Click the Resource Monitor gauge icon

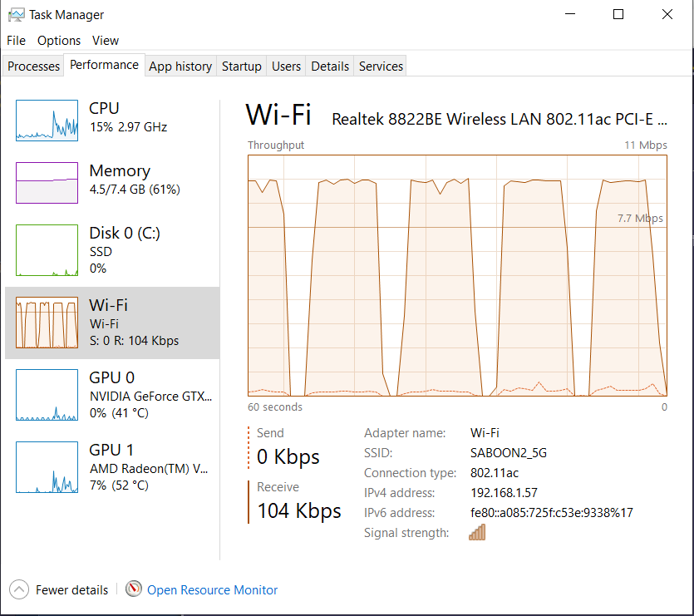[x=134, y=589]
